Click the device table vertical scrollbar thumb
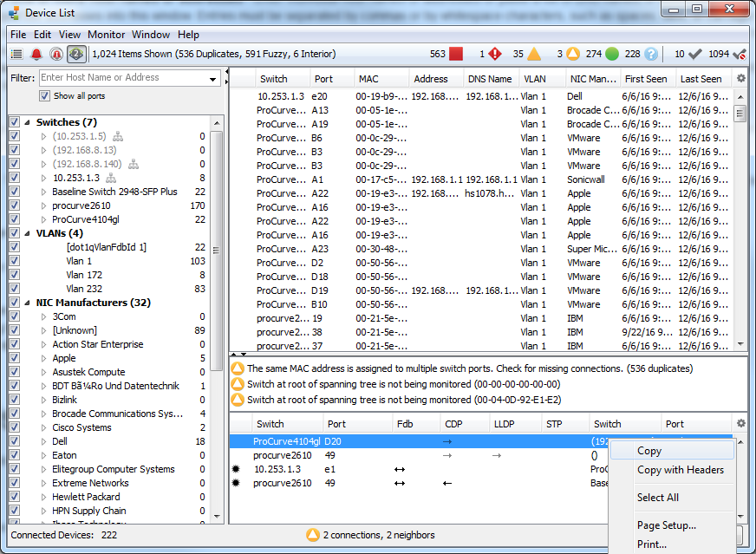The image size is (756, 554). coord(740,114)
